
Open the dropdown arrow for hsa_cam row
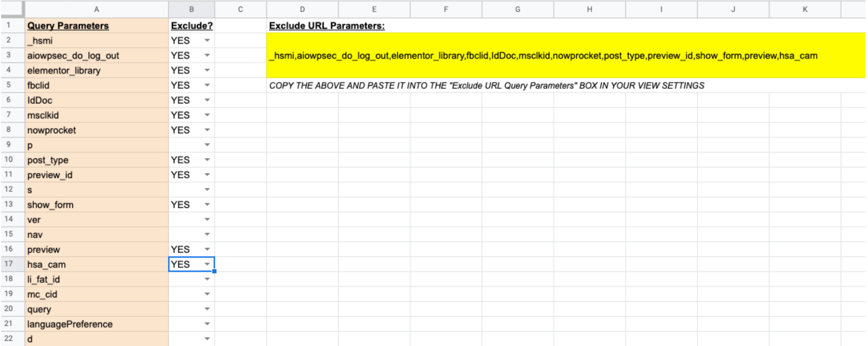pos(207,264)
